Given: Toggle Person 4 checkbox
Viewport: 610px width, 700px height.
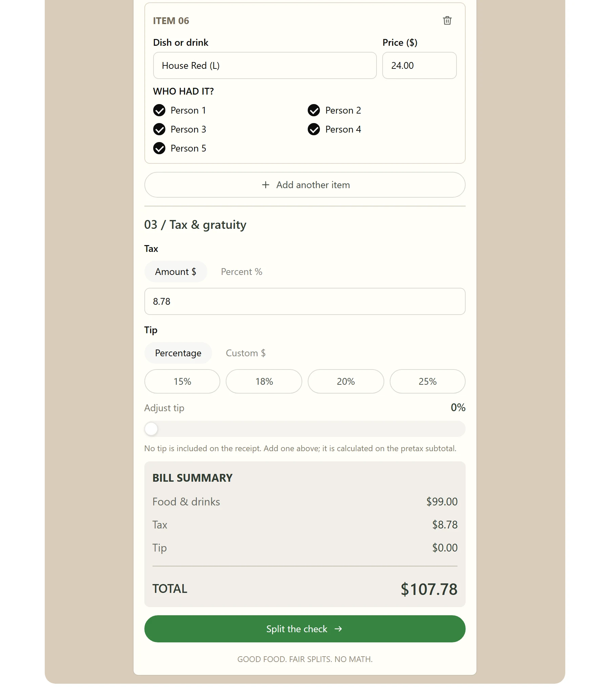Looking at the screenshot, I should 313,129.
